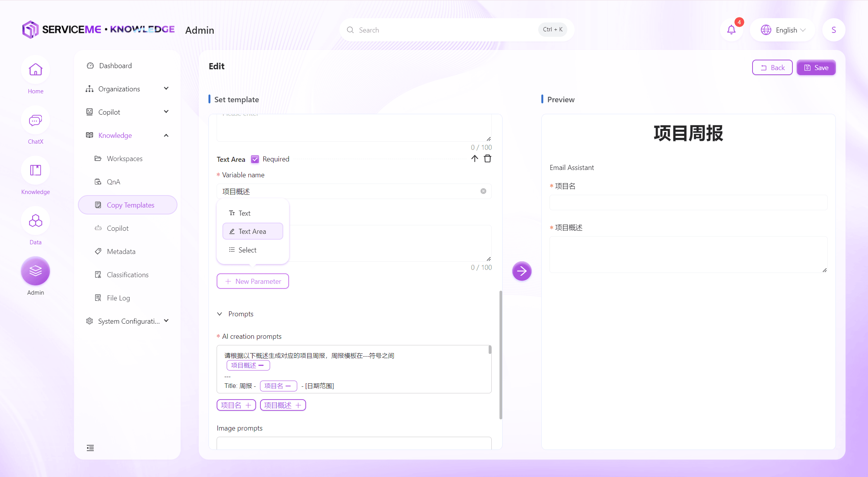Click the Save button

[816, 68]
